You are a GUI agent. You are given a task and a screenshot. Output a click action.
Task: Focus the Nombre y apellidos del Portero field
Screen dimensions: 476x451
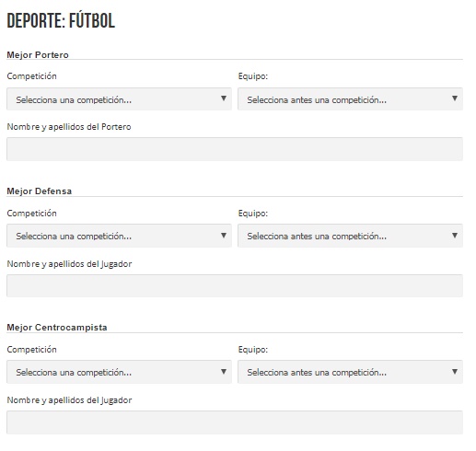click(x=235, y=149)
